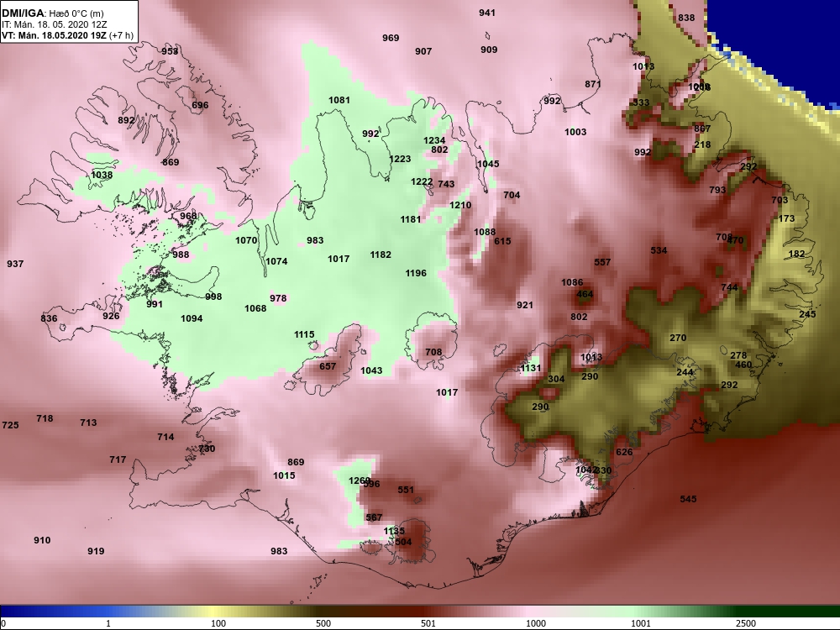The width and height of the screenshot is (840, 630).
Task: Click the map value 1210
Action: tap(460, 205)
